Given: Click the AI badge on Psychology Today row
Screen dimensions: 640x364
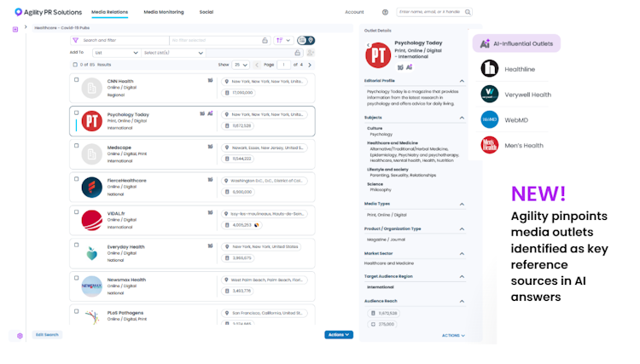Looking at the screenshot, I should pyautogui.click(x=210, y=113).
